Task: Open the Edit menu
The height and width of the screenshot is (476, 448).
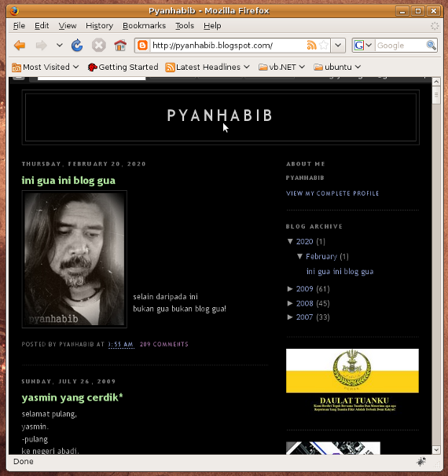Action: tap(42, 26)
